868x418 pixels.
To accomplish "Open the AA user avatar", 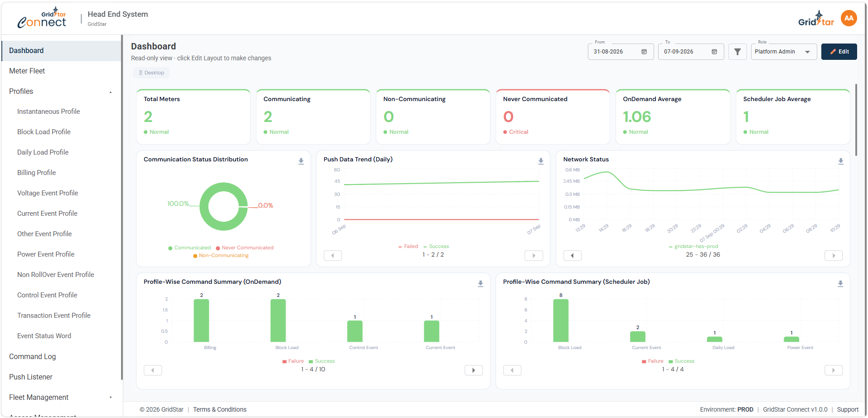I will (849, 19).
